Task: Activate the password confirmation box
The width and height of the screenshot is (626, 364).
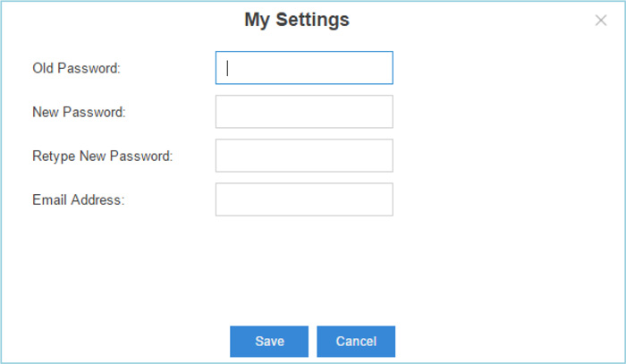Action: [x=304, y=156]
